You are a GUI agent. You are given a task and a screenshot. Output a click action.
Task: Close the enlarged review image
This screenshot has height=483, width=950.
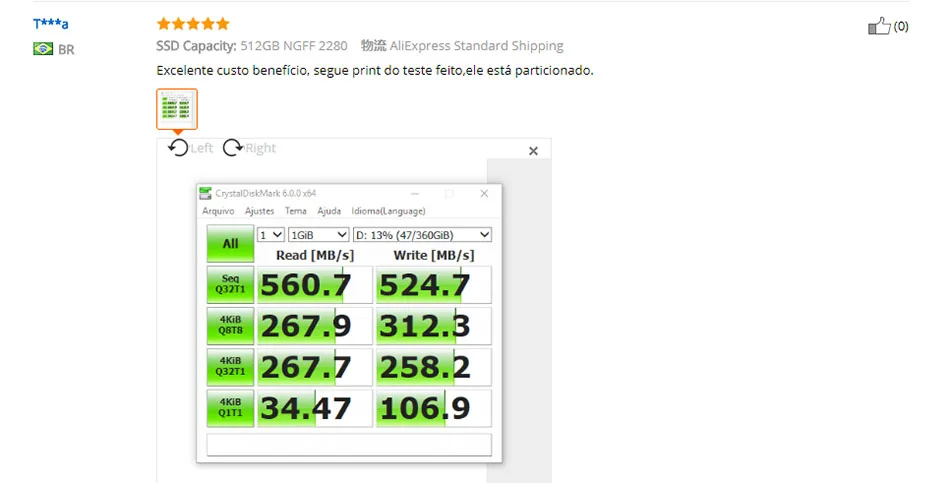tap(533, 151)
